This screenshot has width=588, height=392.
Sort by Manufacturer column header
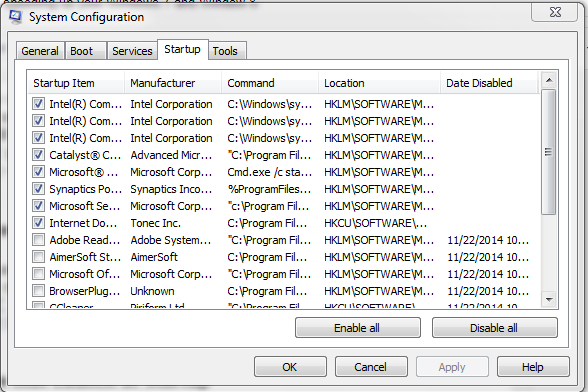tap(173, 83)
